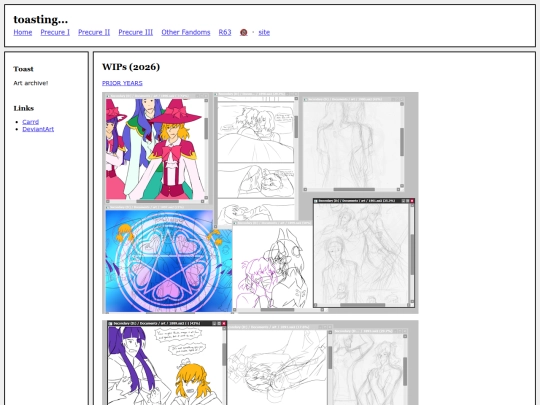Viewport: 540px width, 405px height.
Task: Click the 'toasting...' site title
Action: point(41,20)
